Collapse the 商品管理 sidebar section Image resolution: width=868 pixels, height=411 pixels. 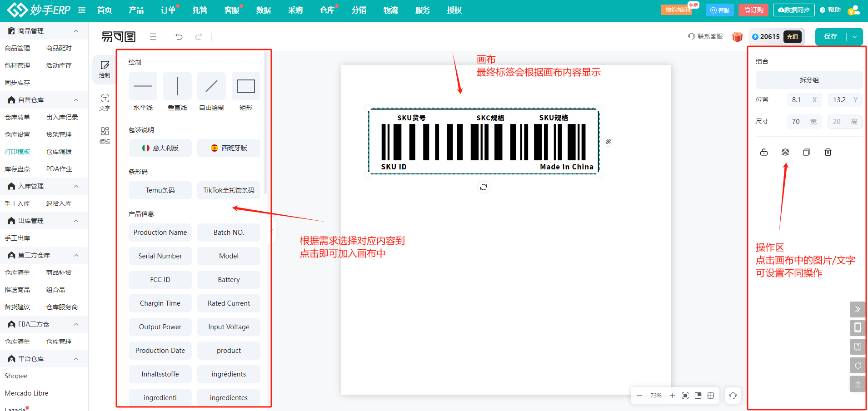point(76,30)
